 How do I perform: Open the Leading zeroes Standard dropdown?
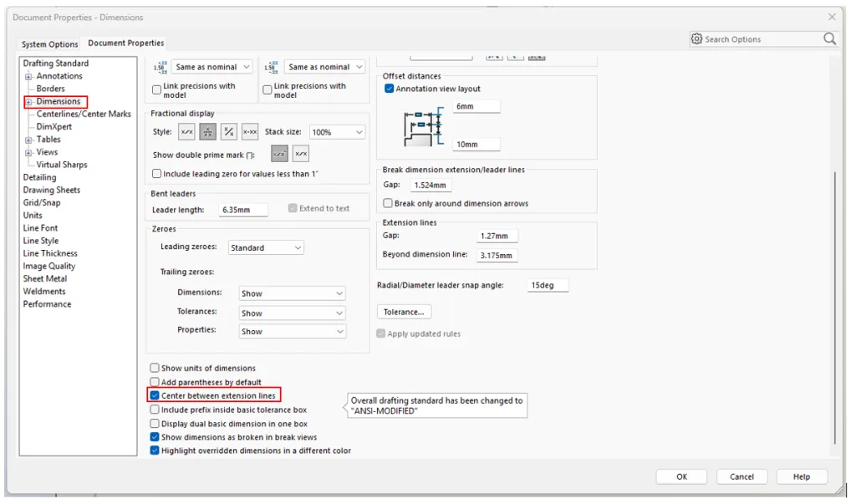265,248
